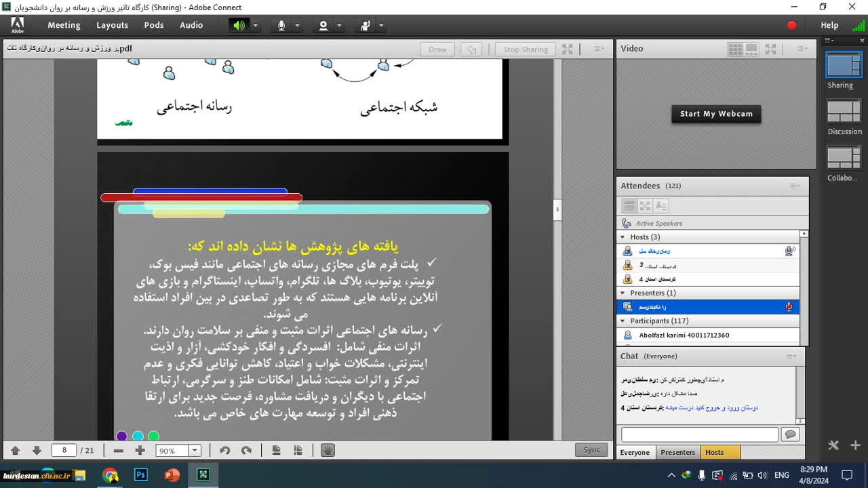Zoom in on the shared document
This screenshot has width=868, height=488.
coord(140,451)
